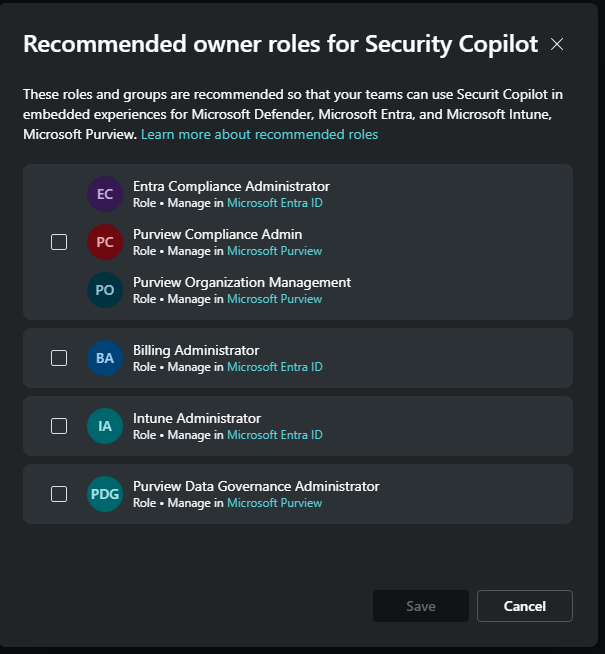Click the EC Entra Compliance Administrator avatar
605x654 pixels.
(x=105, y=194)
